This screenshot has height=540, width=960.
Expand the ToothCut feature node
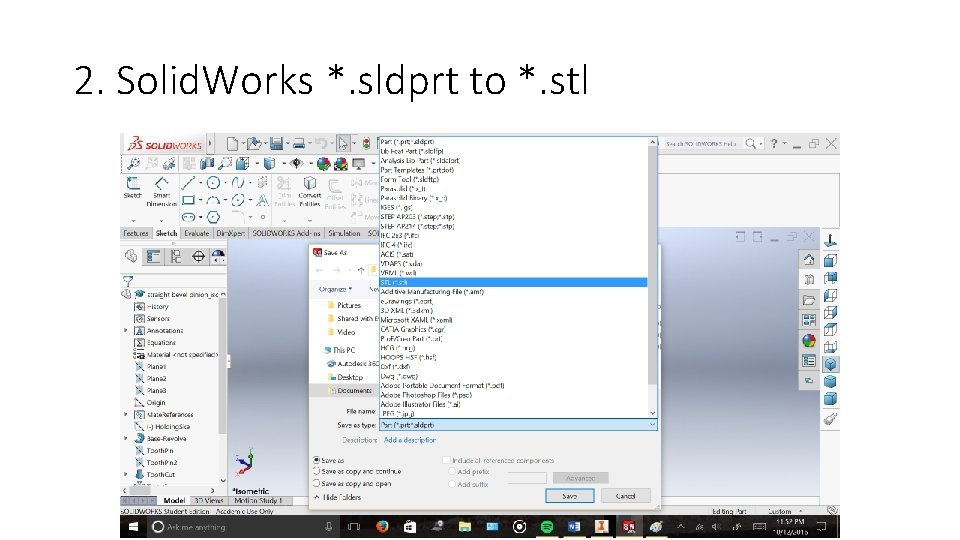coord(126,474)
